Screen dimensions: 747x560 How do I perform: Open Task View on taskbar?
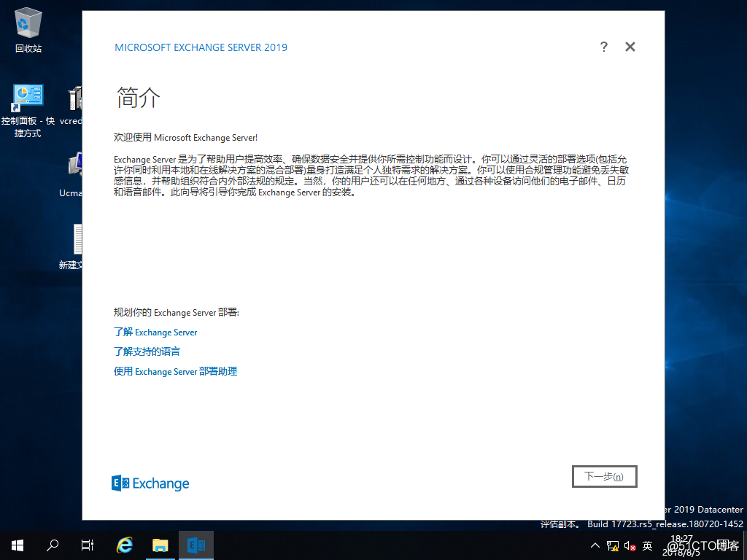[88, 545]
